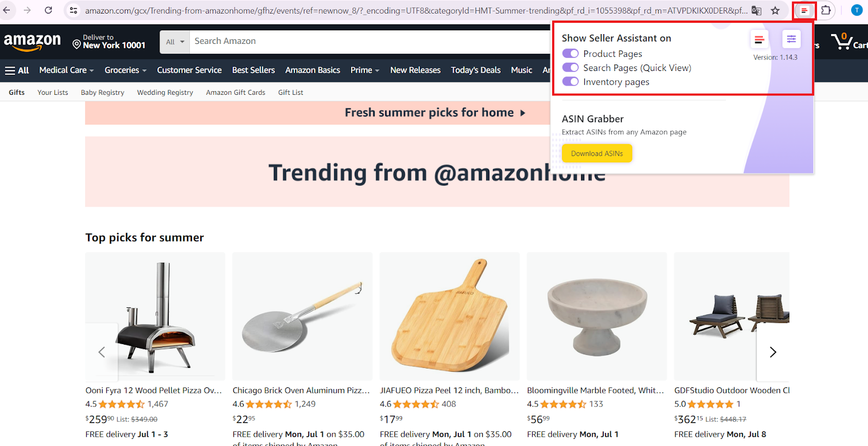Expand the Prime navigation dropdown
This screenshot has width=868, height=446.
(364, 70)
